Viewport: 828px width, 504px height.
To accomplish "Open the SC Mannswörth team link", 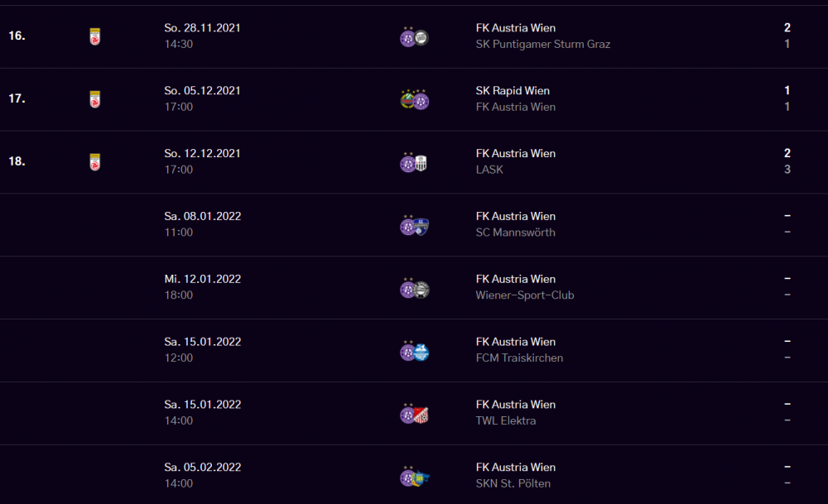I will click(515, 233).
